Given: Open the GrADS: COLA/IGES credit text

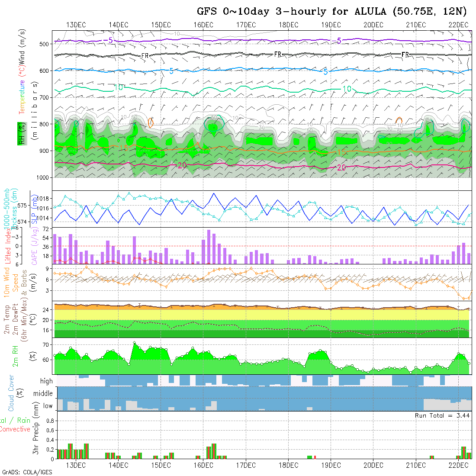Looking at the screenshot, I should click(x=27, y=472).
